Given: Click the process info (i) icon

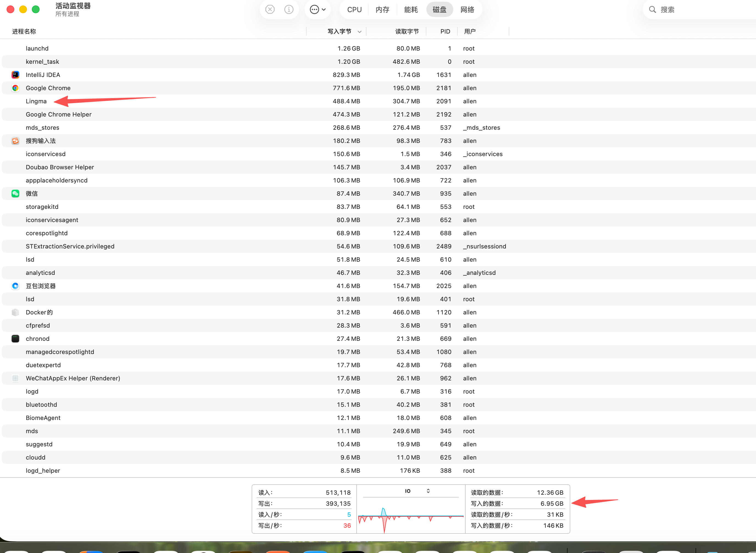Looking at the screenshot, I should [289, 9].
